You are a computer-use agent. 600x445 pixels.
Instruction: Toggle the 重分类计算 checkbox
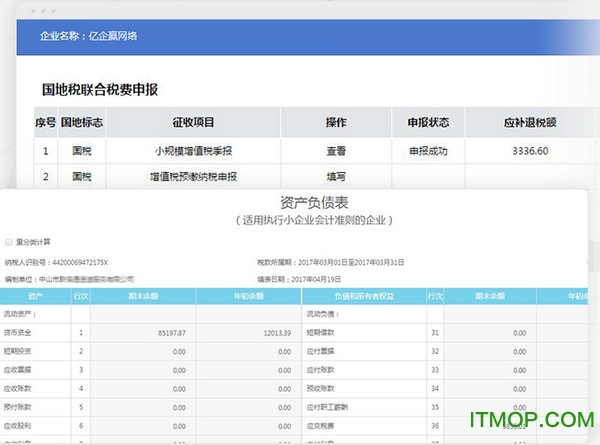click(x=9, y=241)
